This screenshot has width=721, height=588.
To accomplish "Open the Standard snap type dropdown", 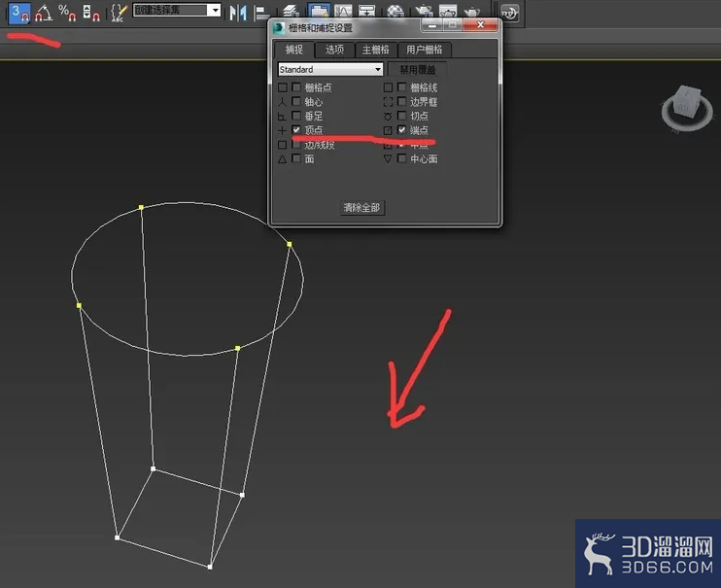I will tap(330, 69).
